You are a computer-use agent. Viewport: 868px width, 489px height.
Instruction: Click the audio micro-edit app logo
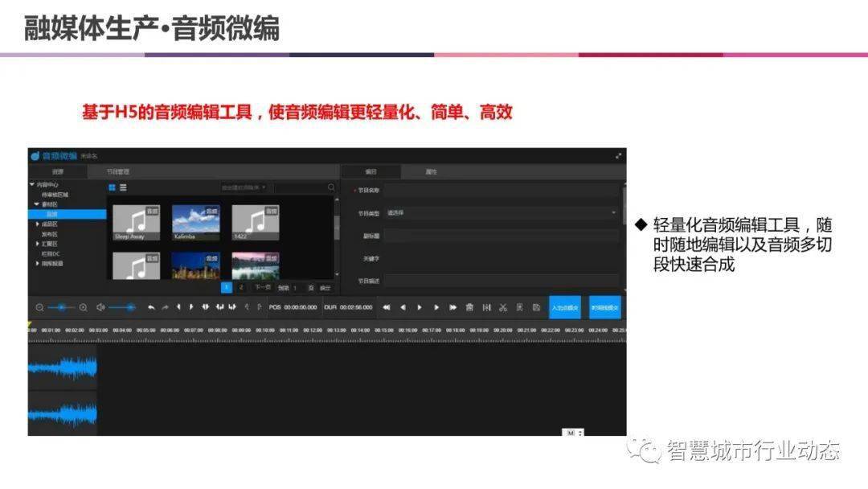coord(35,156)
